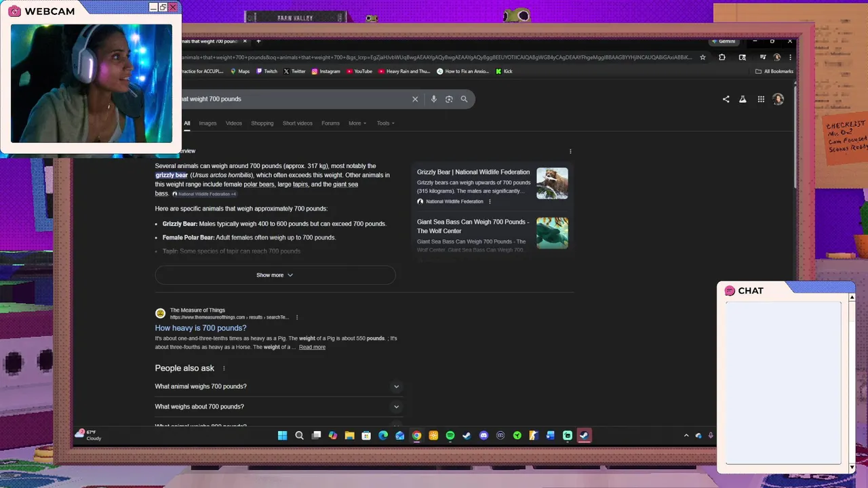
Task: Open a new browser tab
Action: [258, 41]
